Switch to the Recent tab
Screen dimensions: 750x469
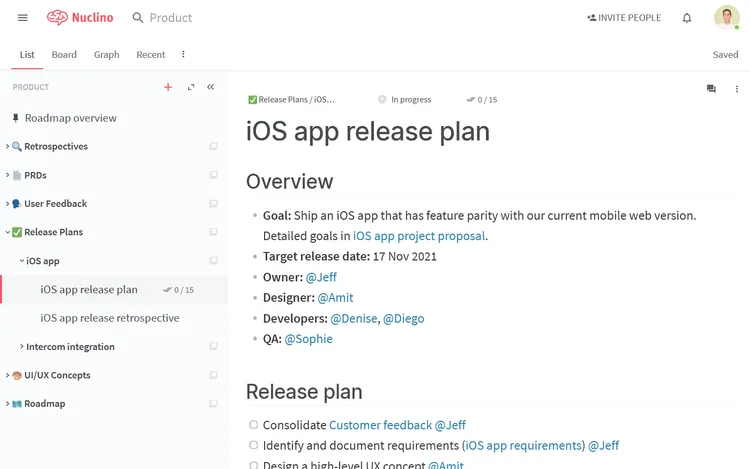pos(151,55)
